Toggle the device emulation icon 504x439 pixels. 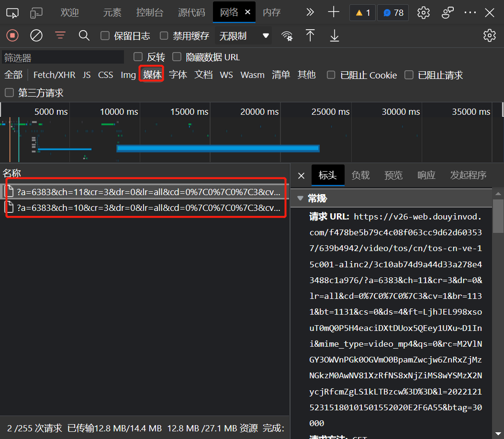pyautogui.click(x=37, y=13)
